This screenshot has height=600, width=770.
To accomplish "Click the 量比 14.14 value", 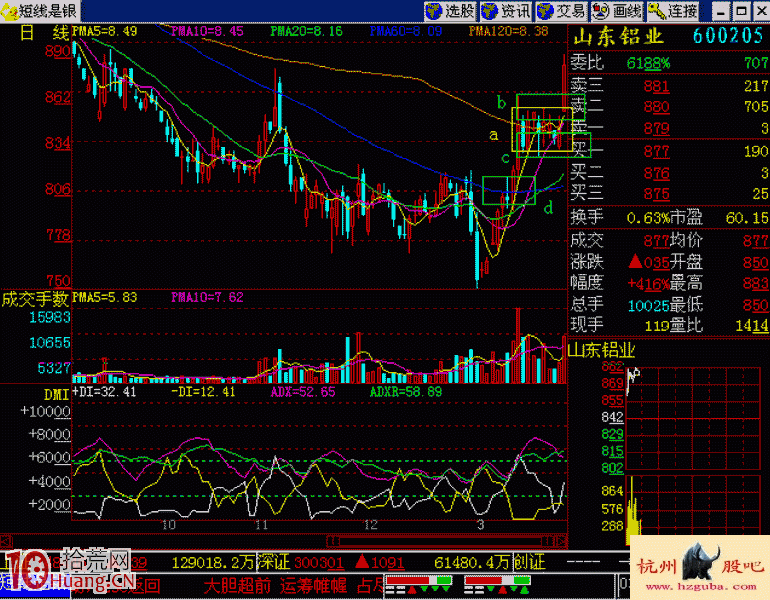I will tap(752, 326).
